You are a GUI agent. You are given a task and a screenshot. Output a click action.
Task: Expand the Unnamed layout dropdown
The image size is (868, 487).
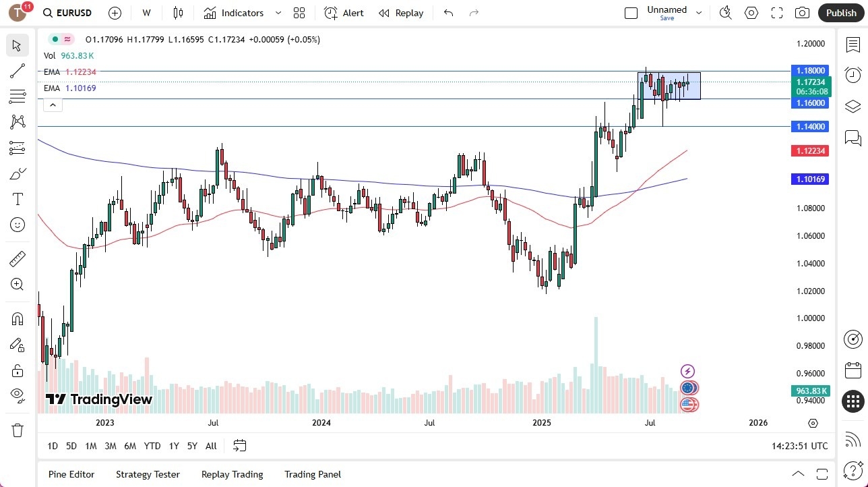pyautogui.click(x=699, y=12)
